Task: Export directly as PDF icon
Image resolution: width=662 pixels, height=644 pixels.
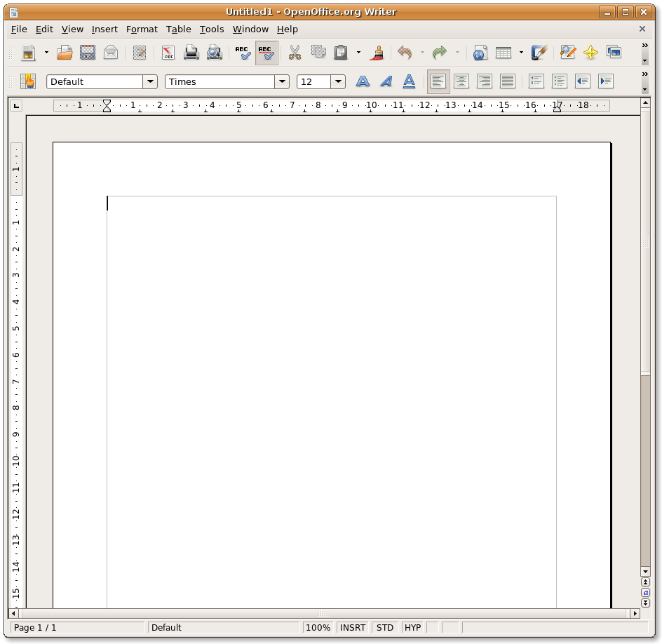Action: point(168,53)
